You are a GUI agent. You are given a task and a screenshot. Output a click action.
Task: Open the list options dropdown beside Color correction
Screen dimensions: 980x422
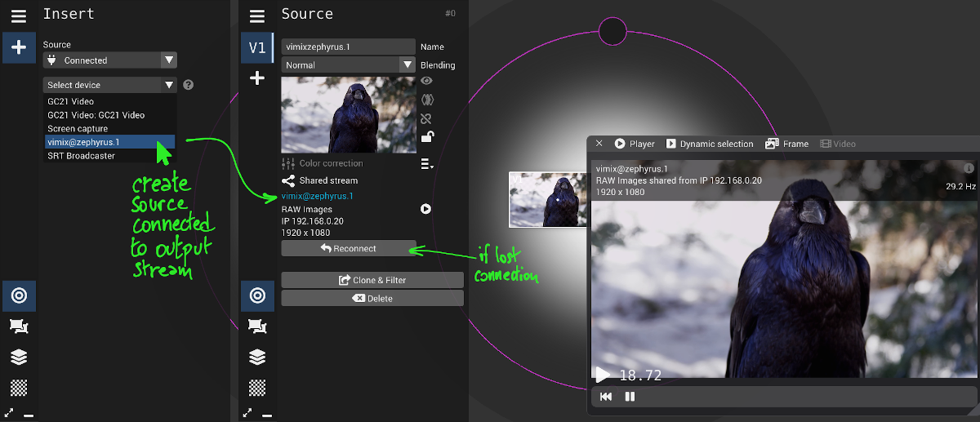coord(427,164)
